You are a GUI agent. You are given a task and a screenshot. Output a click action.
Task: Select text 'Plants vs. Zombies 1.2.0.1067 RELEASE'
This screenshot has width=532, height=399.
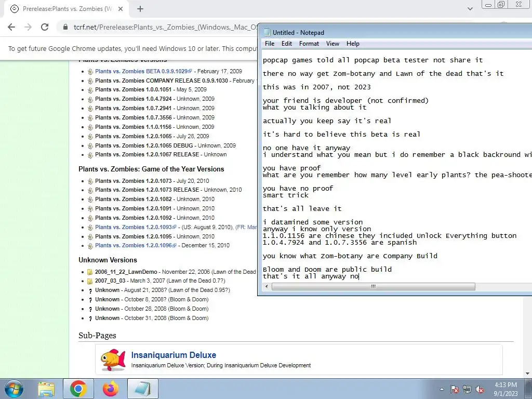(x=147, y=154)
